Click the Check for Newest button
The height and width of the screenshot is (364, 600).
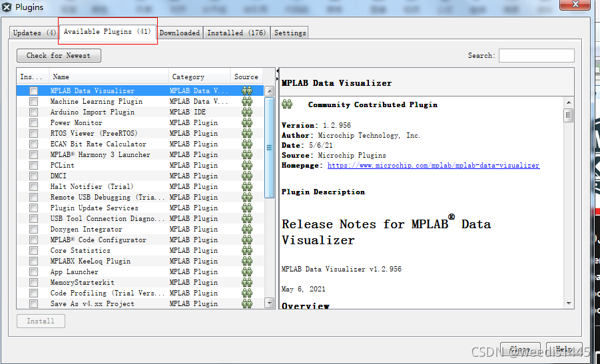pyautogui.click(x=59, y=55)
